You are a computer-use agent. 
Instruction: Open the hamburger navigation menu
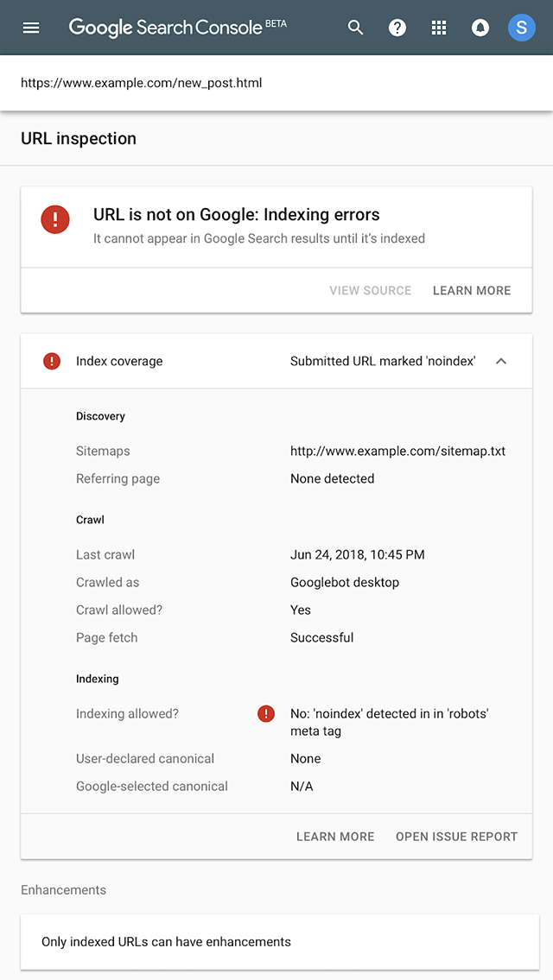pyautogui.click(x=31, y=28)
